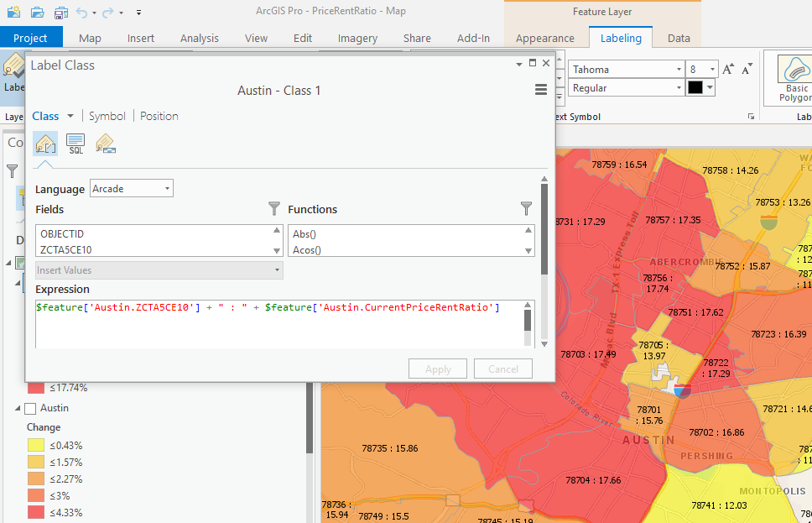This screenshot has width=812, height=523.
Task: Filter the Functions list with funnel icon
Action: (x=526, y=209)
